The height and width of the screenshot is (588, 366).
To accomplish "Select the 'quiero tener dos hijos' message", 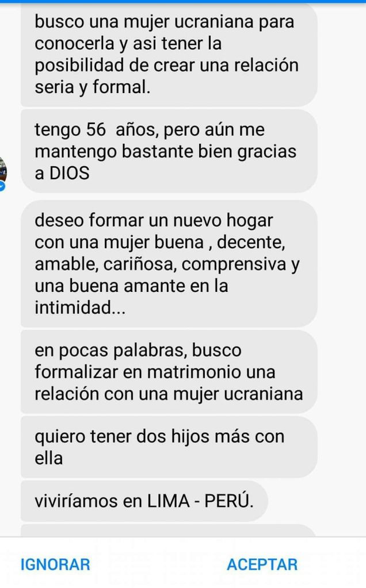I will coord(169,447).
